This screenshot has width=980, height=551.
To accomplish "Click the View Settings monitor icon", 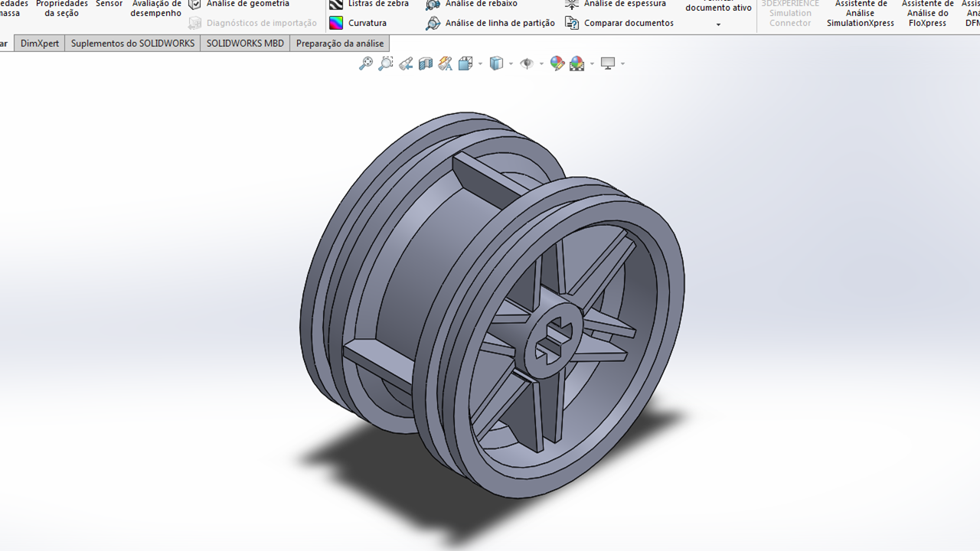I will pyautogui.click(x=609, y=64).
